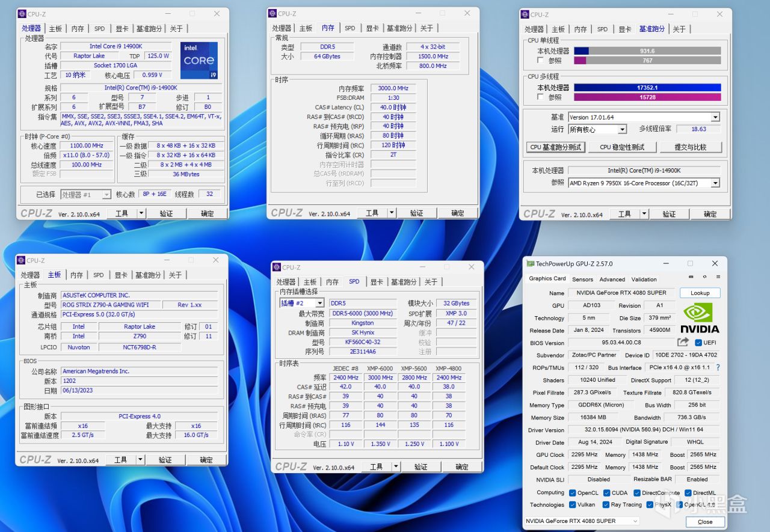
Task: Open the Validation tab in GPU-Z
Action: point(644,279)
